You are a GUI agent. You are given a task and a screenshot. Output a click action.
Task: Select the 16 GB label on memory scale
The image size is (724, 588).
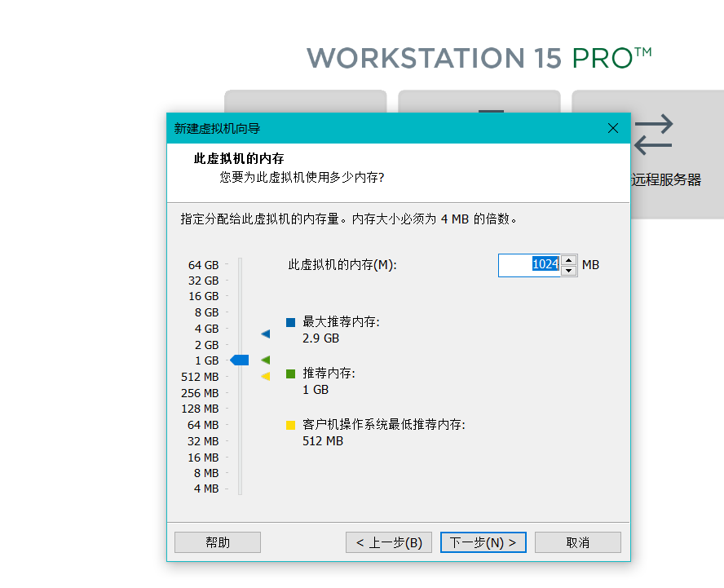click(x=203, y=296)
